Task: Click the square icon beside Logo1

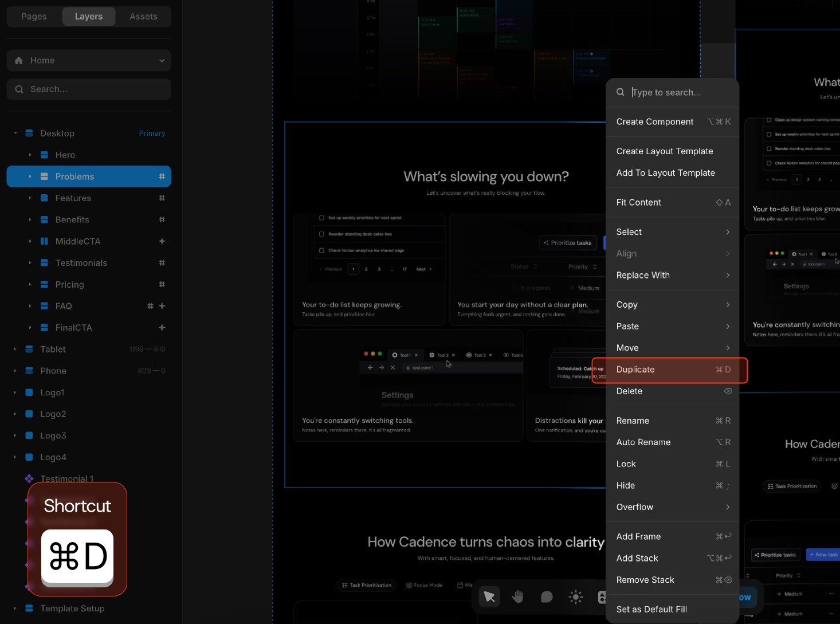Action: 29,393
